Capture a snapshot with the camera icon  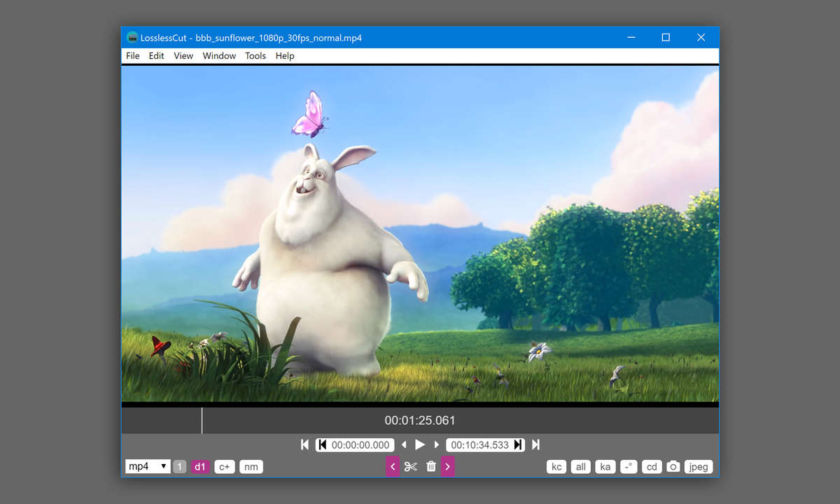coord(673,467)
